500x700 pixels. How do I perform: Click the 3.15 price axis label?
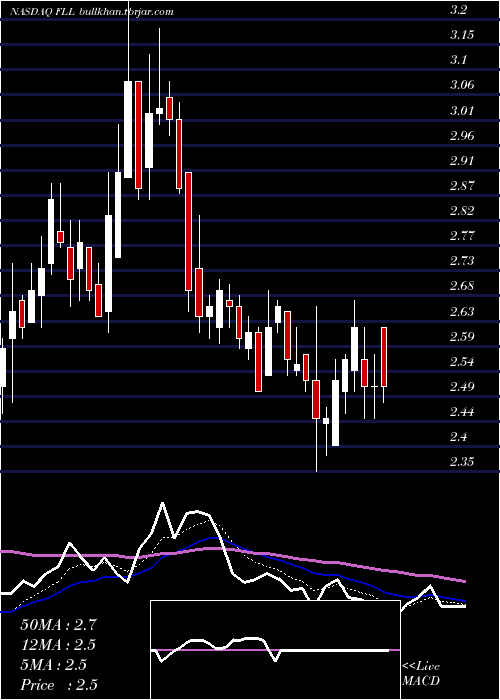[x=462, y=35]
